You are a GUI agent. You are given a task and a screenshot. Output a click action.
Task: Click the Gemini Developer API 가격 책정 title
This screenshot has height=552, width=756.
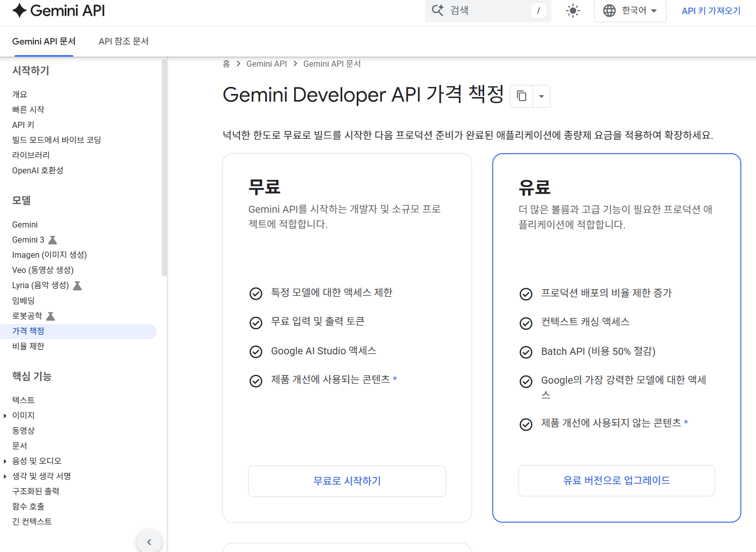pyautogui.click(x=363, y=95)
